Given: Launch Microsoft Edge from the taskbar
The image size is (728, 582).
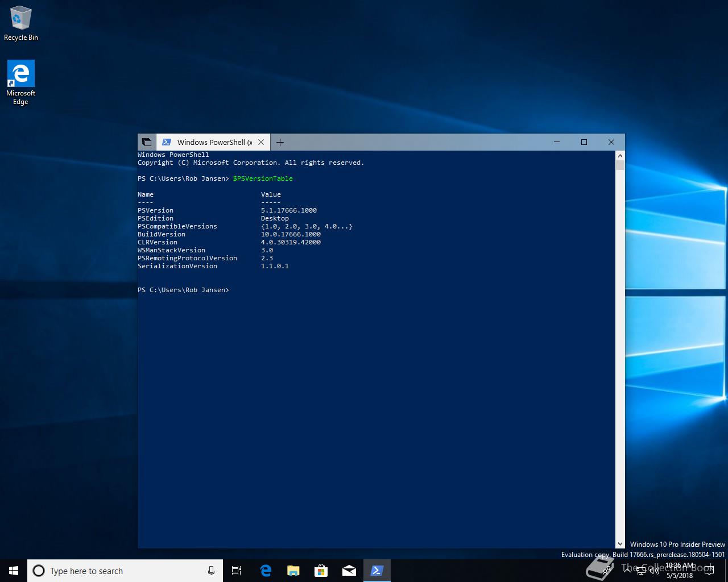Looking at the screenshot, I should 266,571.
